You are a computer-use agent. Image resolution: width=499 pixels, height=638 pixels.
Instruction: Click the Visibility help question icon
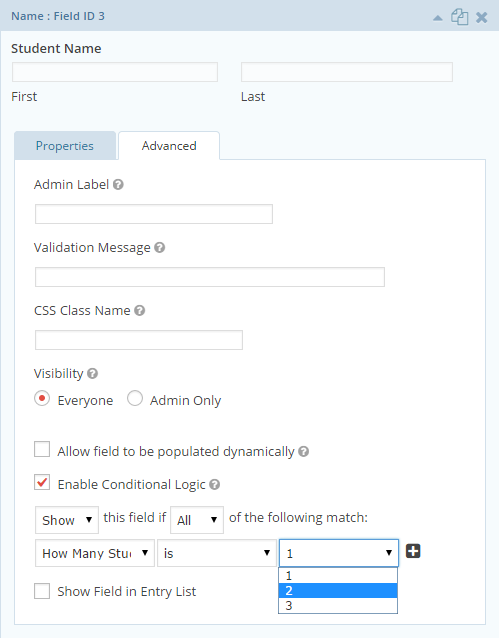click(92, 374)
